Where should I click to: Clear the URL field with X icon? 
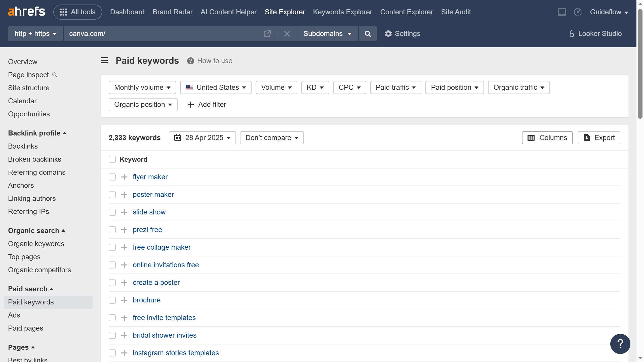click(287, 34)
